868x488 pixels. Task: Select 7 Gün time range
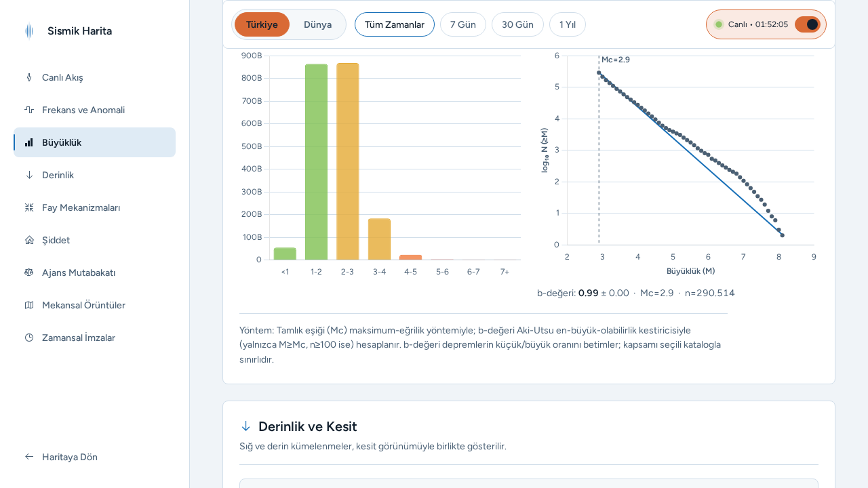point(462,24)
